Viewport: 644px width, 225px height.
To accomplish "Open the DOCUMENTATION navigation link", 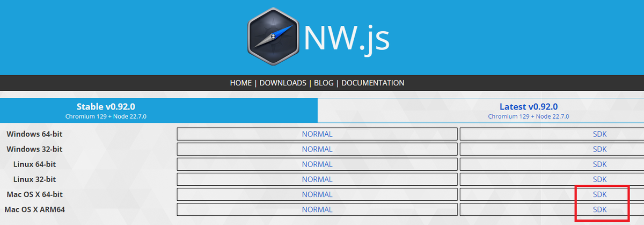I will 373,83.
